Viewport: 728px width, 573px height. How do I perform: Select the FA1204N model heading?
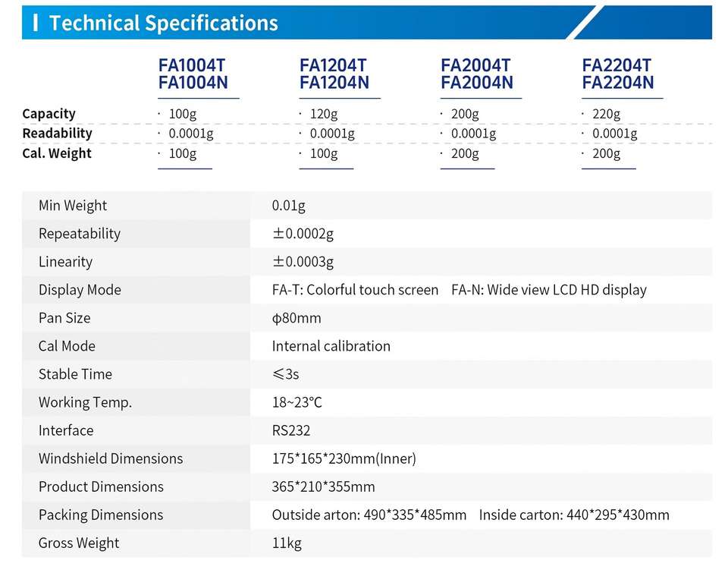[x=334, y=82]
